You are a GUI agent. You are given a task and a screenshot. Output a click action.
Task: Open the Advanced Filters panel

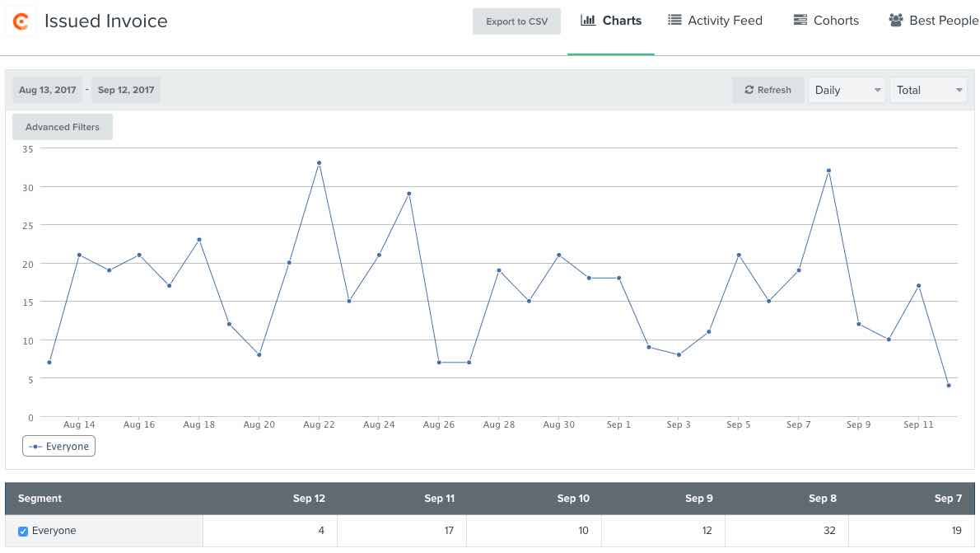point(62,127)
